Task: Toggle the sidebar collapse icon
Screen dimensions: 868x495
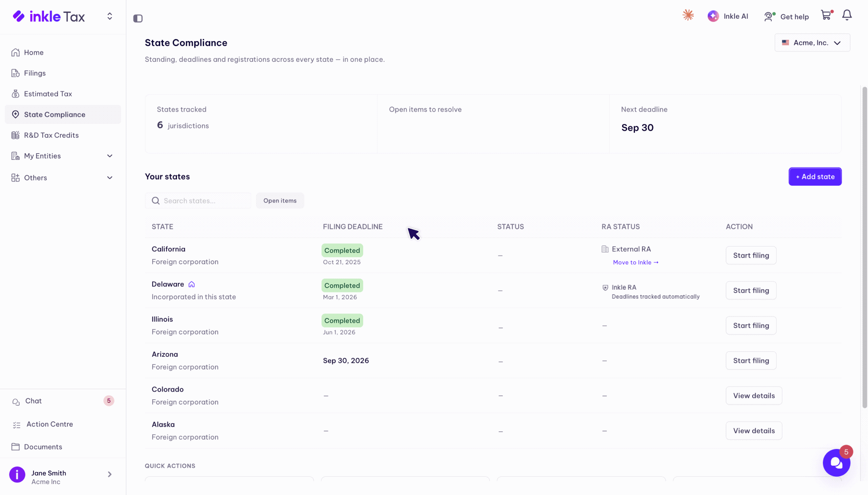Action: click(138, 18)
